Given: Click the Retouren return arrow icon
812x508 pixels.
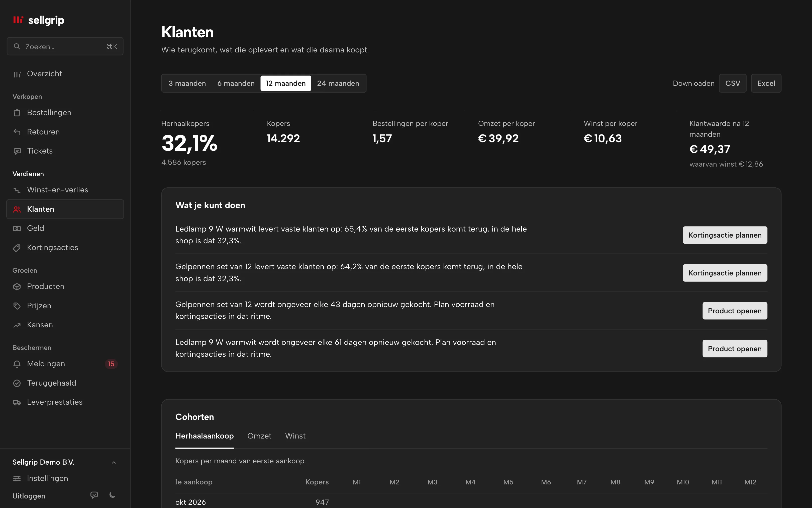Looking at the screenshot, I should pyautogui.click(x=17, y=132).
